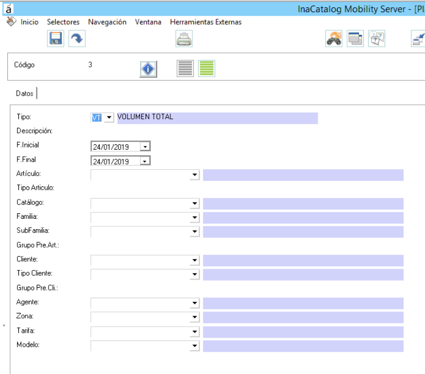Click the gray list lines icon
The width and height of the screenshot is (425, 374).
[x=185, y=69]
